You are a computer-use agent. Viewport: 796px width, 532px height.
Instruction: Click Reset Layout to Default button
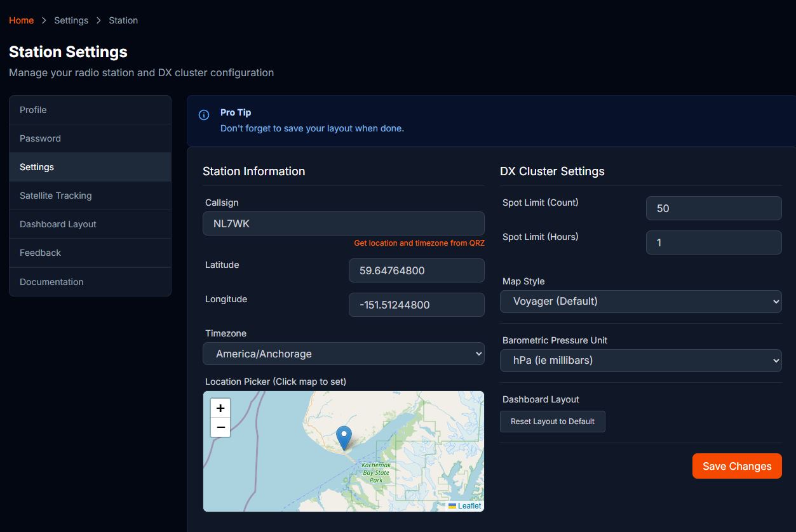(553, 422)
